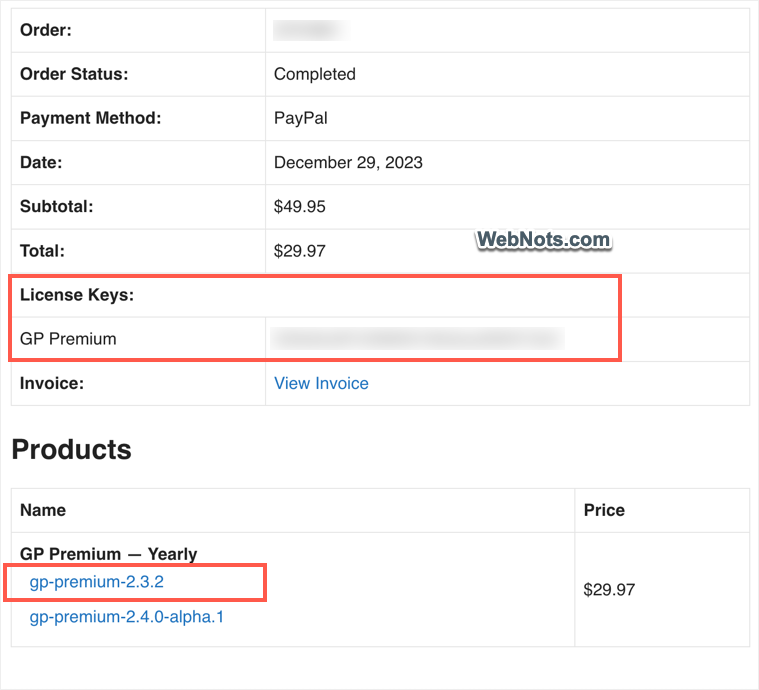Viewport: 759px width, 690px height.
Task: Select the product price $29.97 in Products table
Action: (609, 589)
